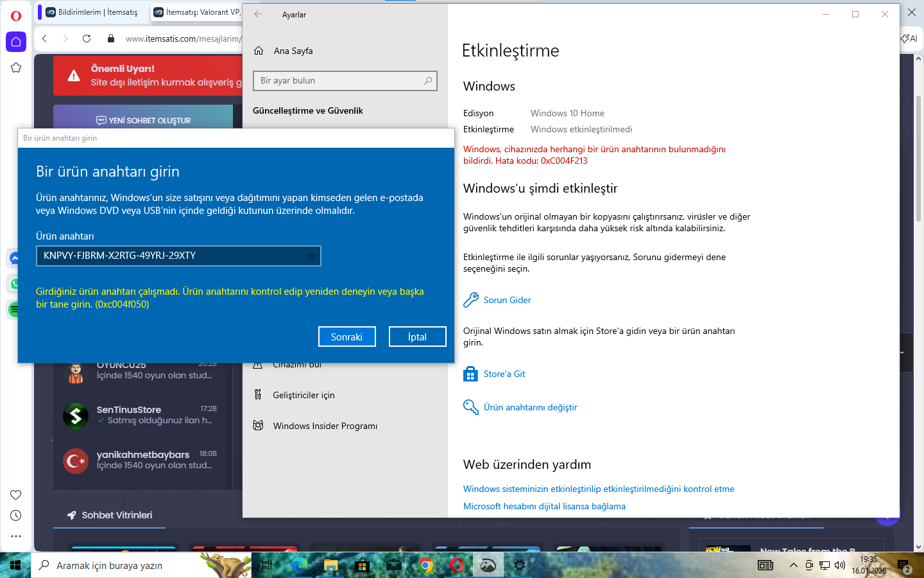The height and width of the screenshot is (578, 924).
Task: Open the Store'a Git link
Action: (x=504, y=374)
